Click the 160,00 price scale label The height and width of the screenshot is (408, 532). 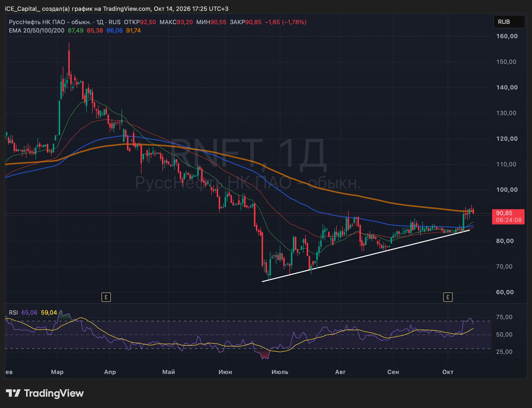point(507,36)
